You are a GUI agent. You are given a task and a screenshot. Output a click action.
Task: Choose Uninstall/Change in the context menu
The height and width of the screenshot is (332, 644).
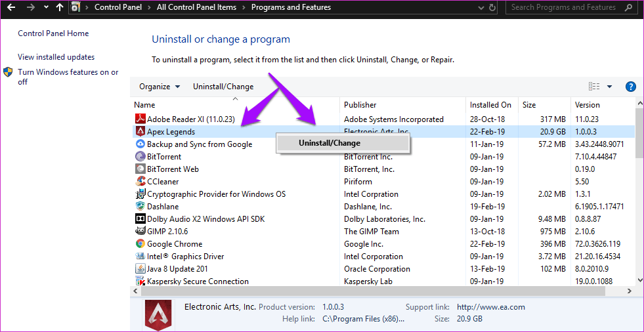tap(343, 143)
